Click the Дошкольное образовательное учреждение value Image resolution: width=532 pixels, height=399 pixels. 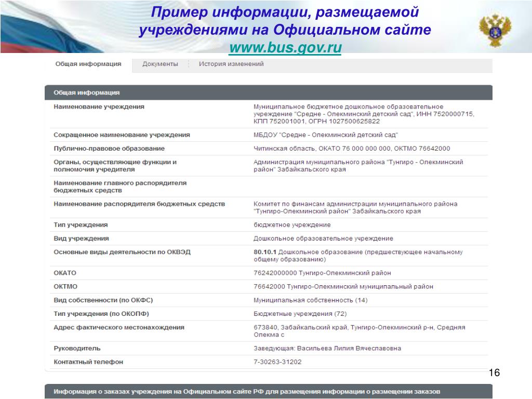point(323,238)
